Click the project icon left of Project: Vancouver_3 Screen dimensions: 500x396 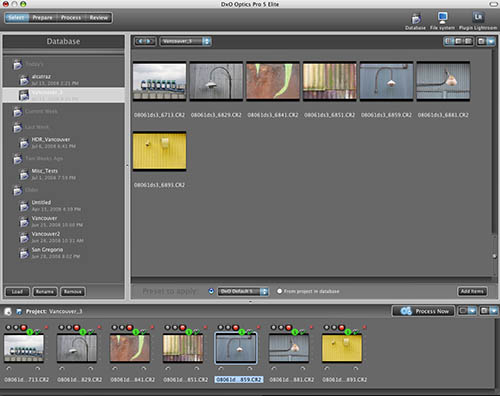pos(8,311)
